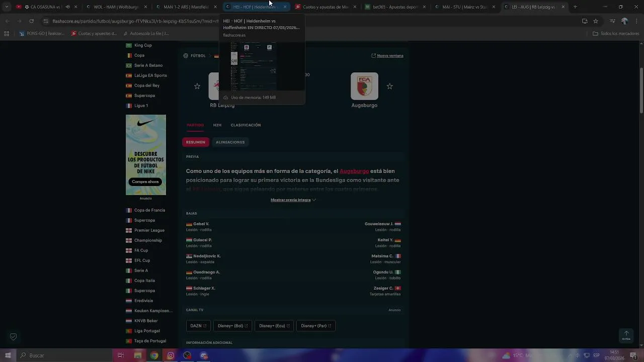Click Augsburg player Ogundu U.
The image size is (644, 362).
[x=383, y=272]
